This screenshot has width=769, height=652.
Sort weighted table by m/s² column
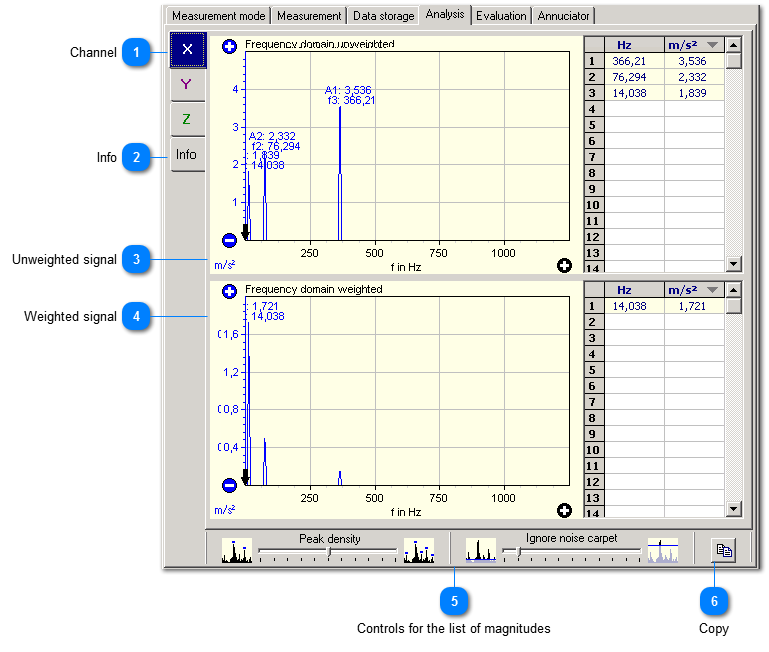point(692,290)
